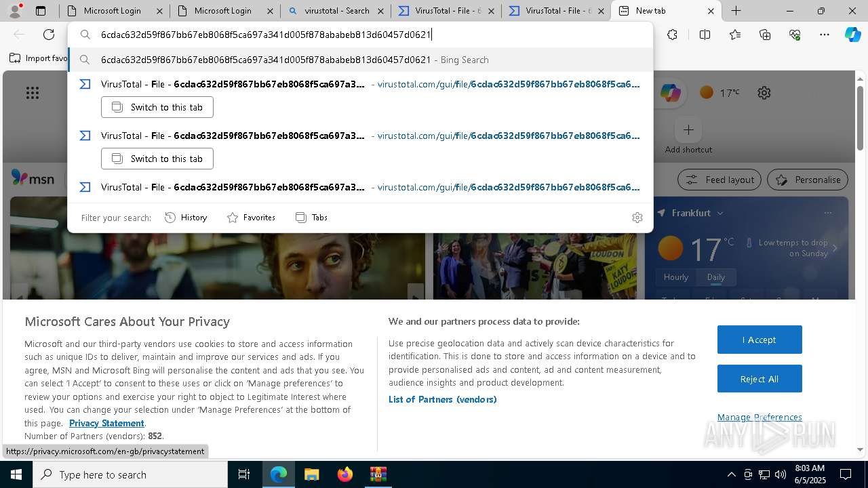
Task: Open the notification center icon
Action: [x=846, y=474]
